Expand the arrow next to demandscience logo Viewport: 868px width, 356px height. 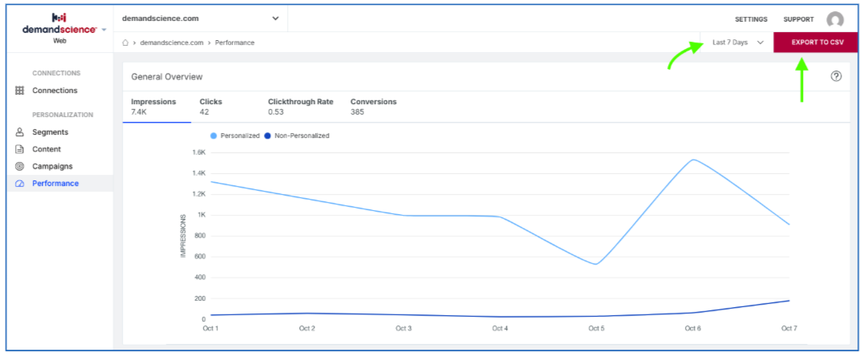click(104, 30)
